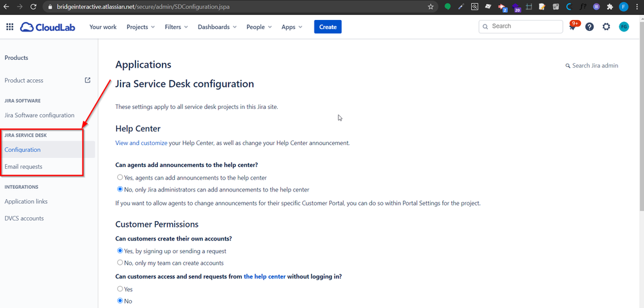Expand the People menu
Viewport: 644px width, 308px height.
[x=259, y=26]
